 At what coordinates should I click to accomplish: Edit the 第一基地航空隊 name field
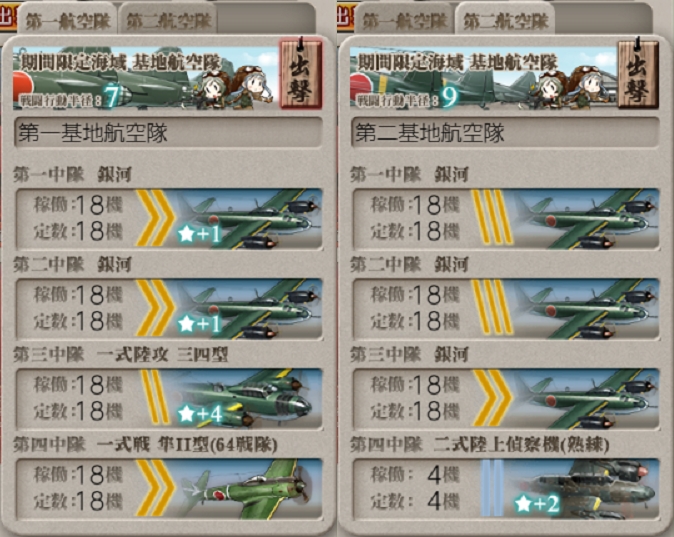pyautogui.click(x=168, y=133)
